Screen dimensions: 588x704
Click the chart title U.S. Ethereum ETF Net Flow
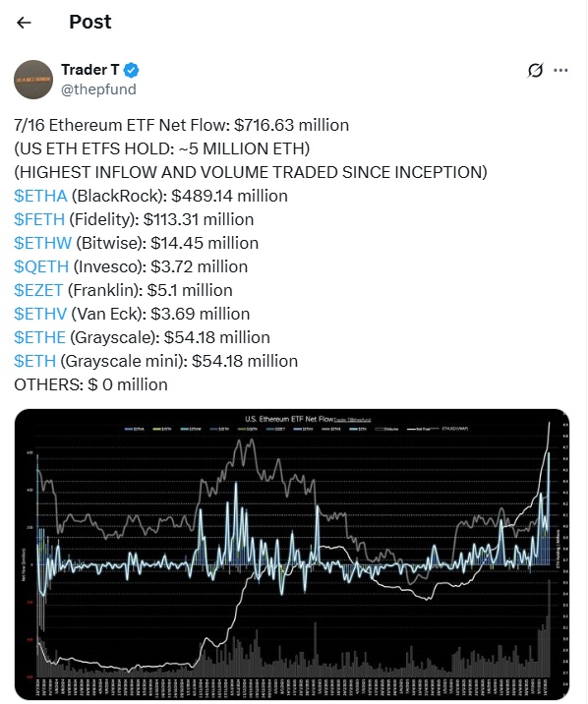(x=289, y=419)
